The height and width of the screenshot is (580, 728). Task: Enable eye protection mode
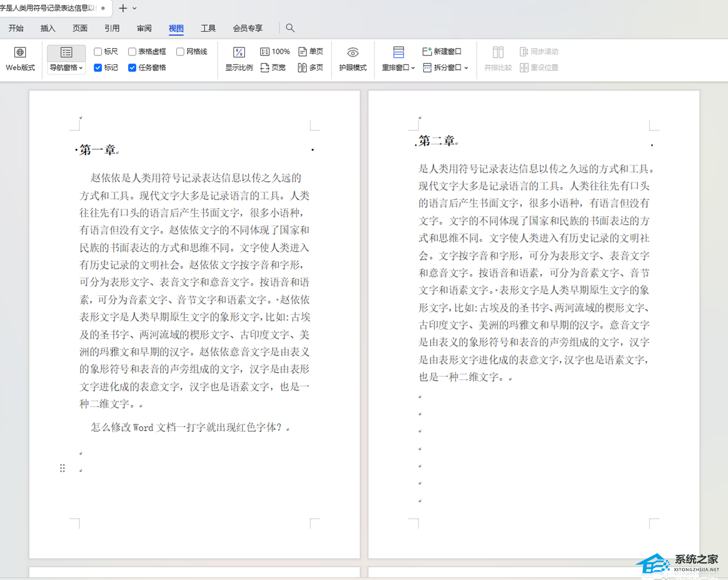click(x=353, y=59)
